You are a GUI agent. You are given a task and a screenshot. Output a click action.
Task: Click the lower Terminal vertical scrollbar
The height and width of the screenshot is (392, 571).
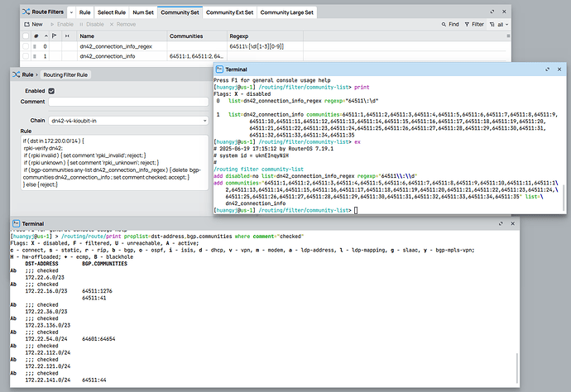[x=517, y=368]
